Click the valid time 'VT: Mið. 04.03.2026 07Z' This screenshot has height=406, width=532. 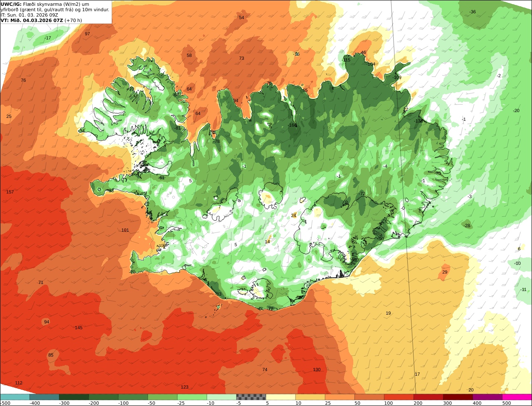pyautogui.click(x=32, y=20)
